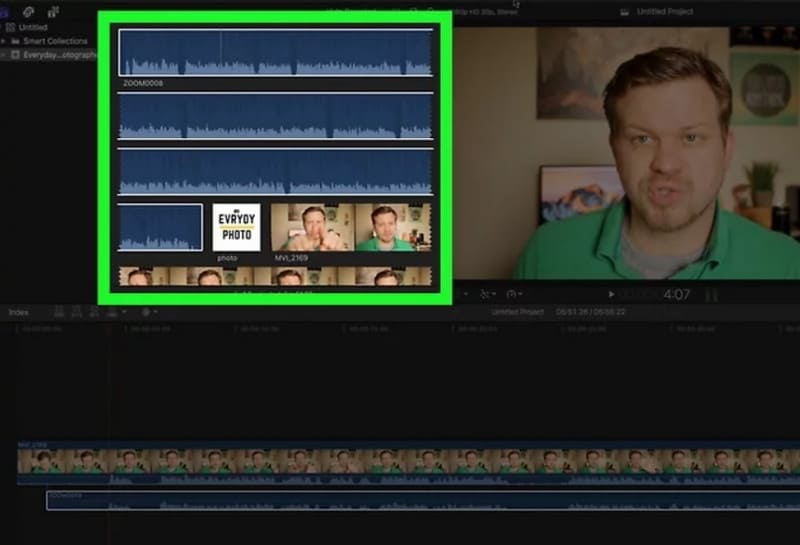This screenshot has width=800, height=545.
Task: Expand the Smart Collections folder
Action: (5, 41)
